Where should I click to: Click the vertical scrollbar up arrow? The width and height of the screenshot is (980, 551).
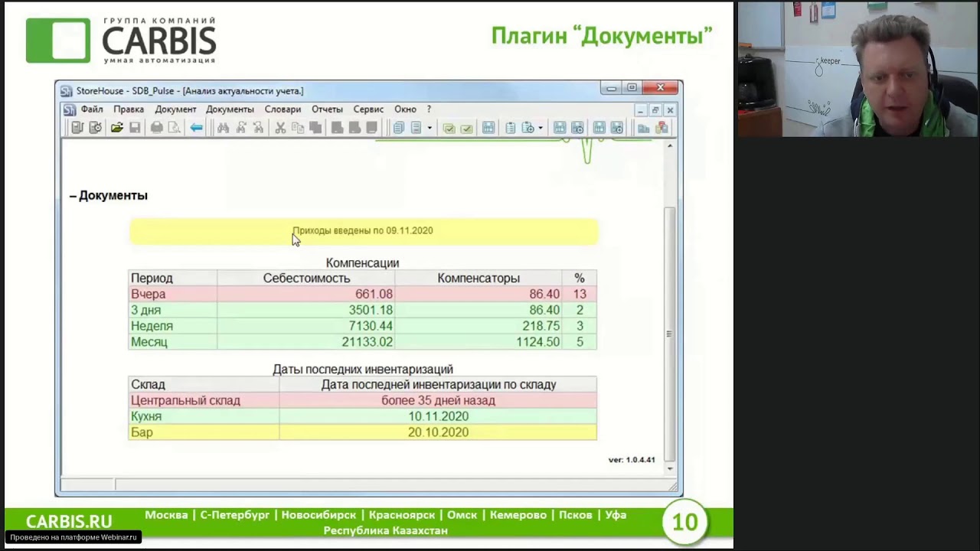click(670, 145)
